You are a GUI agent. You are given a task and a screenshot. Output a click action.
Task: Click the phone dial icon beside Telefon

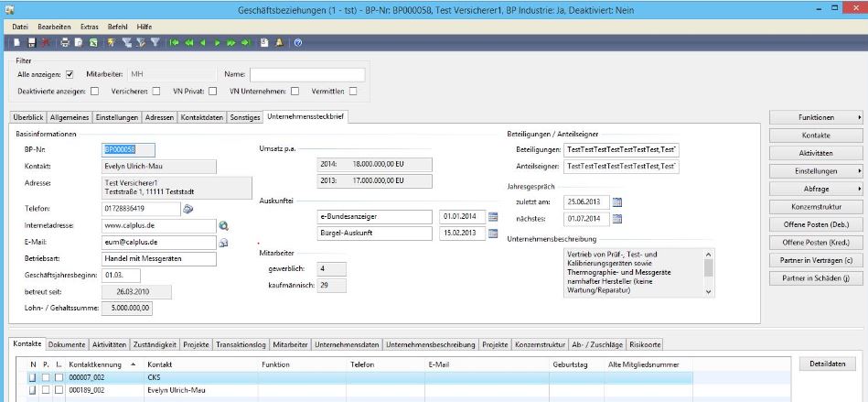188,209
